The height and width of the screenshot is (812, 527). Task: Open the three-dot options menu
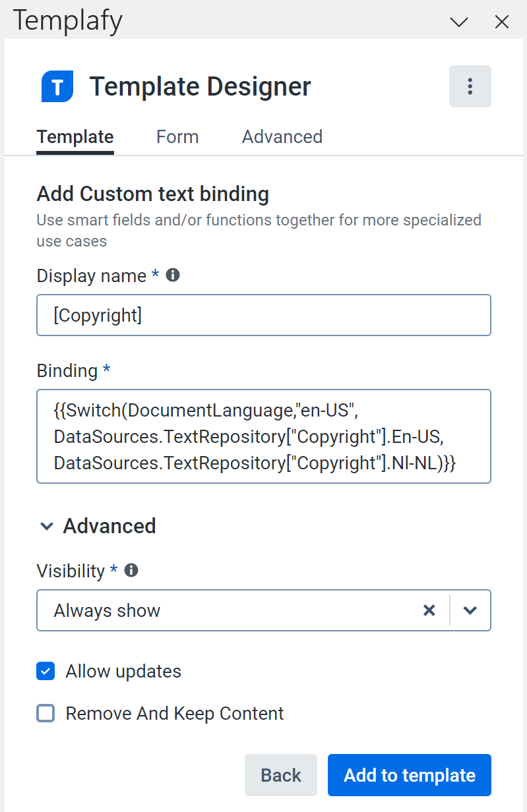470,86
